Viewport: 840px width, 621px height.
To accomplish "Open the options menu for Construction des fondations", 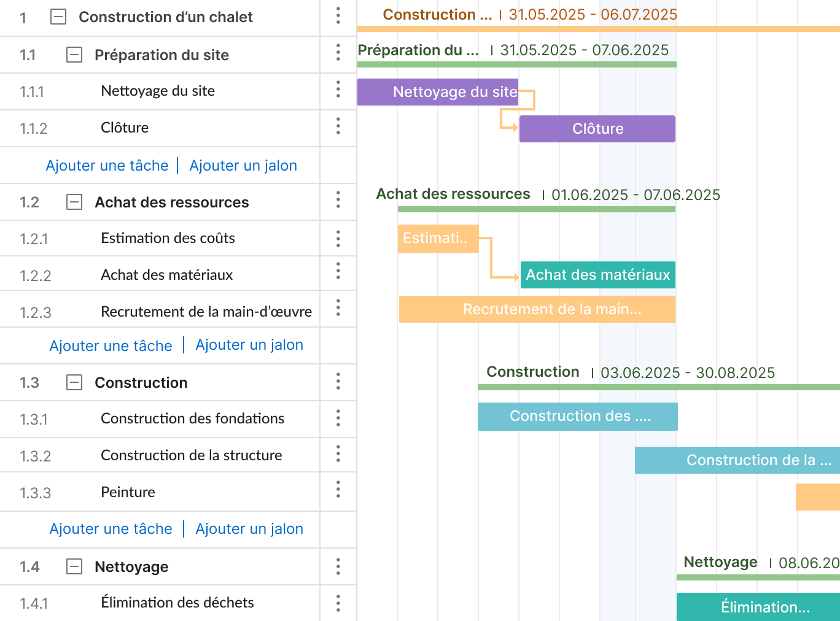I will point(338,418).
